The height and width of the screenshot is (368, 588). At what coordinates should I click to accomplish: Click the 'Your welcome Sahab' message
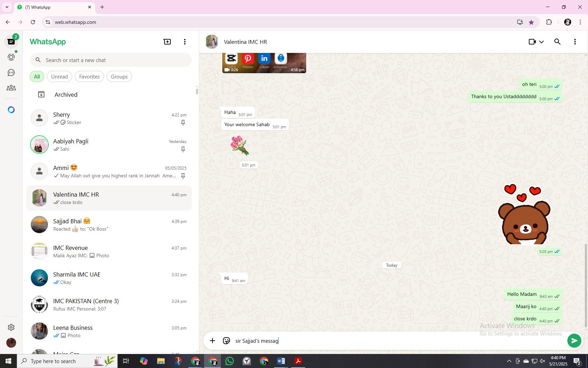point(255,125)
